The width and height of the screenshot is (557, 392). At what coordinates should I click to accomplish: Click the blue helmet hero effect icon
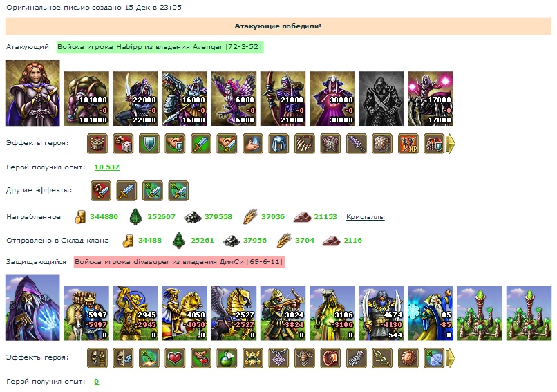[279, 144]
